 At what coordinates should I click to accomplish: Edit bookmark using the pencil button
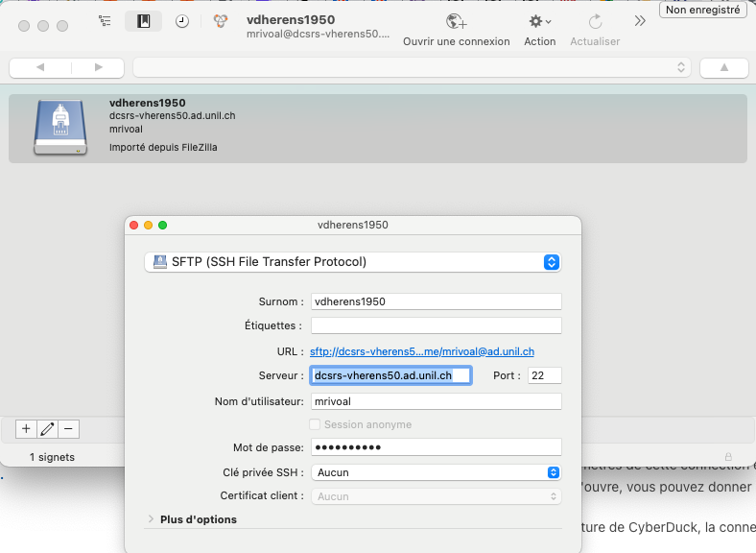click(47, 429)
